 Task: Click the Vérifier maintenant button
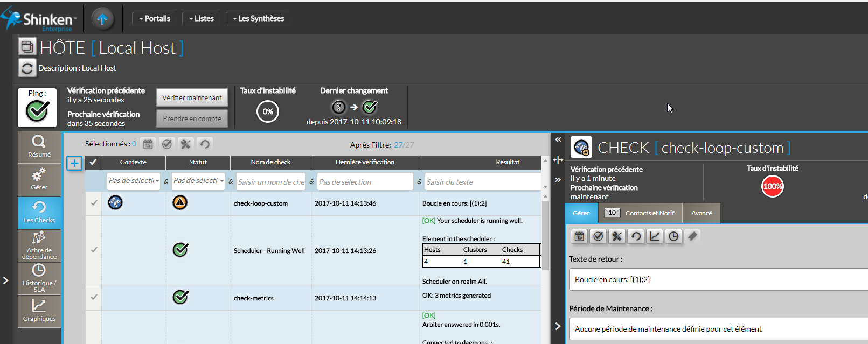tap(192, 97)
